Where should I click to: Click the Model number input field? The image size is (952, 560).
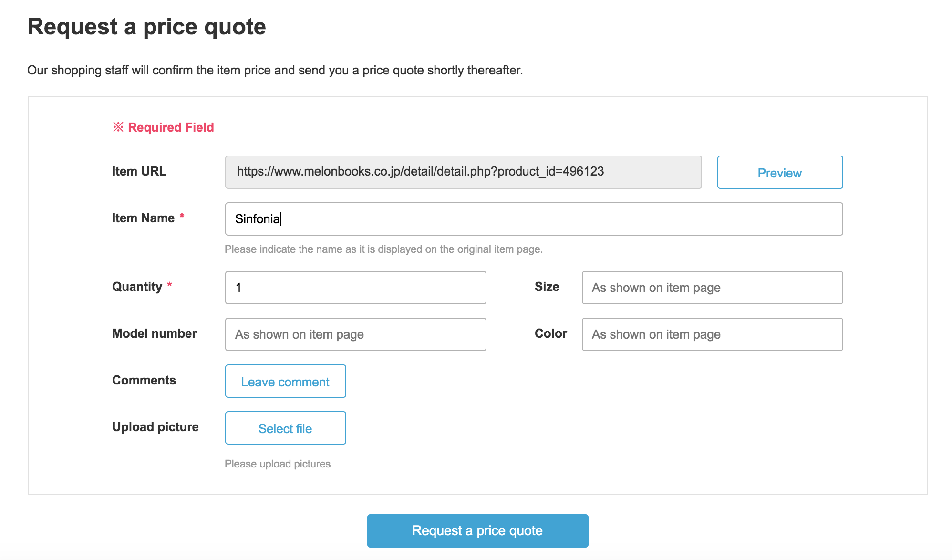[x=355, y=334]
